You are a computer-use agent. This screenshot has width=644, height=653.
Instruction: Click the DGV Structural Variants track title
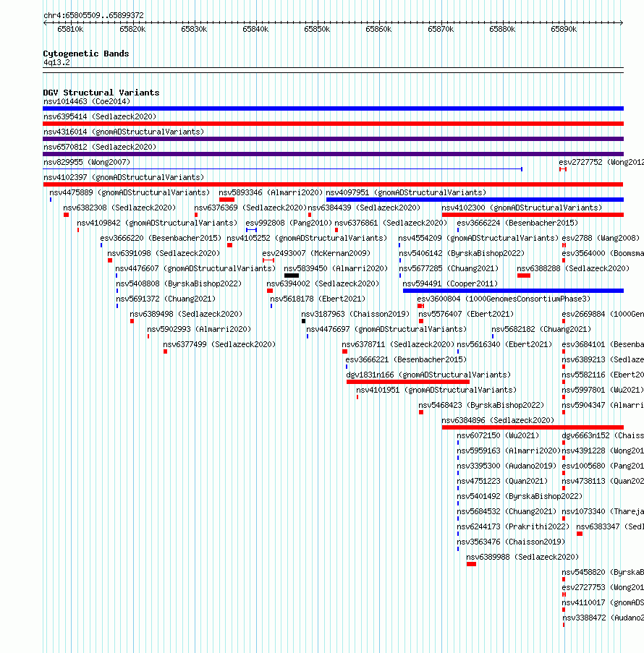click(x=101, y=93)
